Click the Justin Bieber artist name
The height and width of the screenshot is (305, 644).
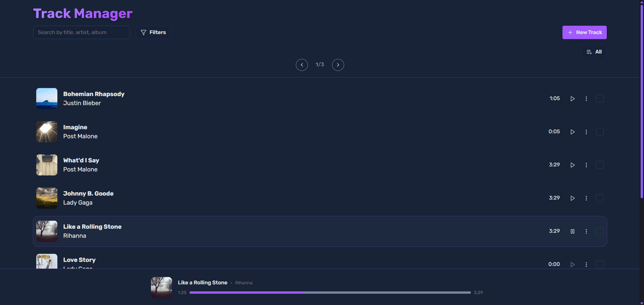pyautogui.click(x=82, y=103)
